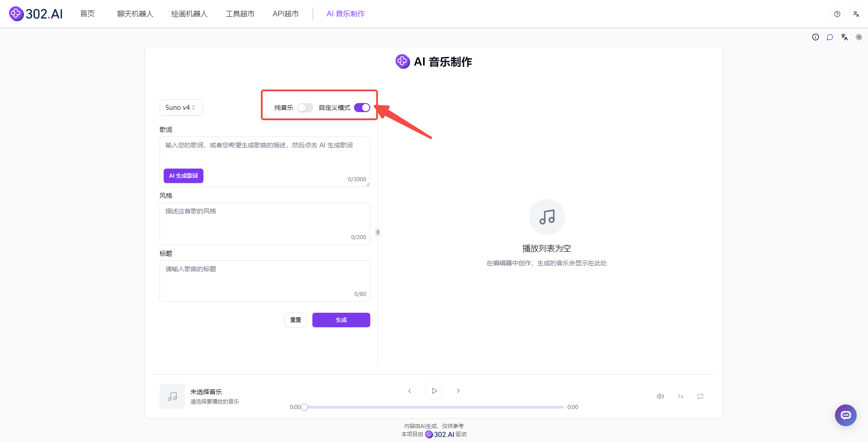Click the AI 生成歌词 button
Image resolution: width=868 pixels, height=442 pixels.
point(184,176)
